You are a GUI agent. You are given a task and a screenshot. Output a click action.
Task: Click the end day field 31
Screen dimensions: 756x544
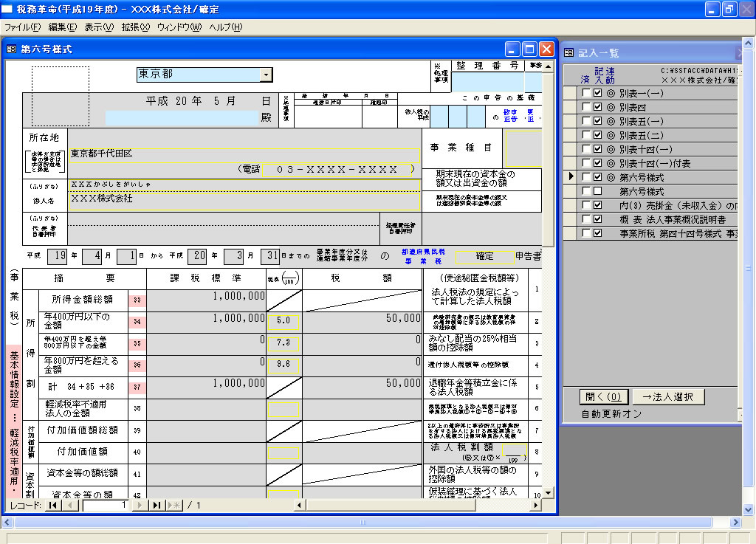point(270,256)
